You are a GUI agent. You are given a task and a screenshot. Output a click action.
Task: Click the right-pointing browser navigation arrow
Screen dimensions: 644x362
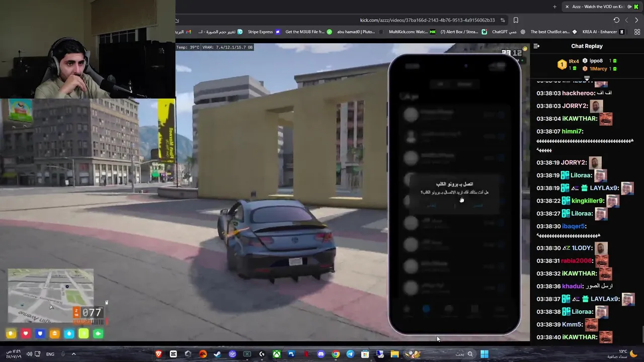636,20
